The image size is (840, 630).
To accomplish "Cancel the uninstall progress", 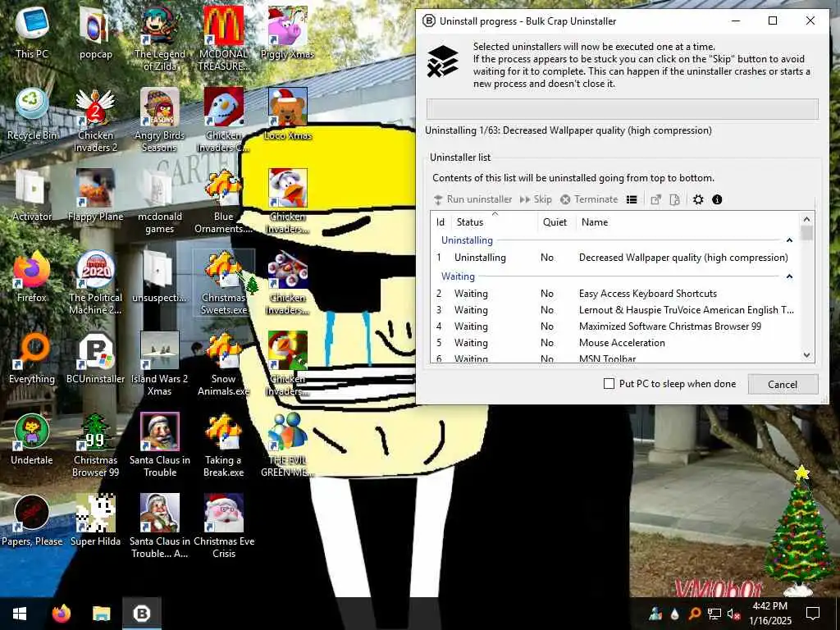I will tap(783, 384).
